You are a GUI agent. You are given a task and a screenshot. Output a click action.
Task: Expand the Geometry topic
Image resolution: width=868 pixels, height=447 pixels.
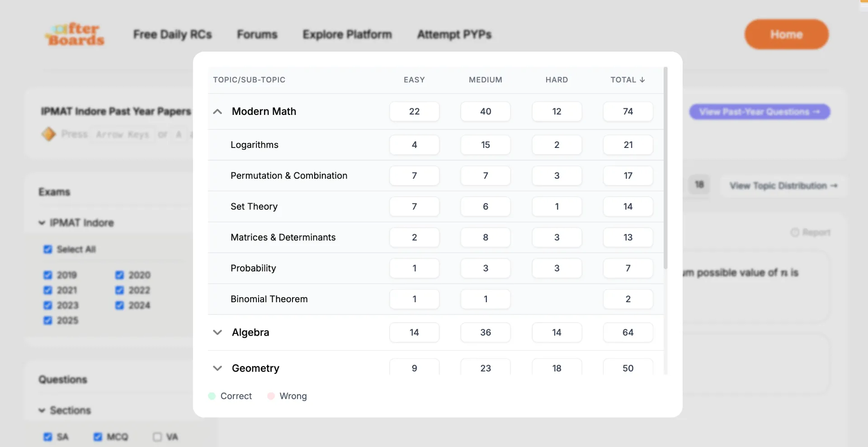pos(217,368)
